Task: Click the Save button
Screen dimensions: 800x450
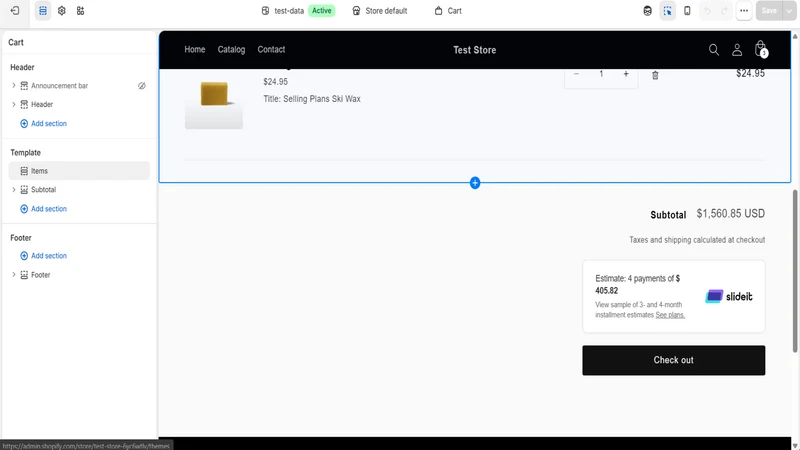Action: pos(769,11)
